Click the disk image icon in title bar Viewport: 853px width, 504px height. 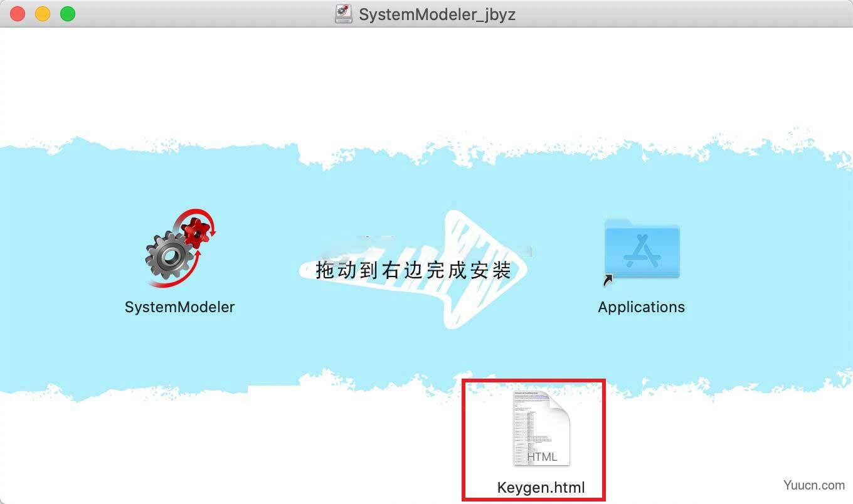click(344, 14)
